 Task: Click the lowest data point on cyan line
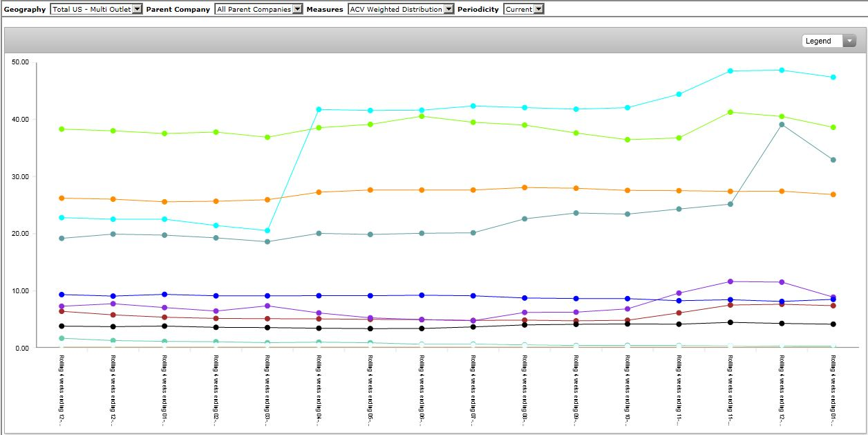pyautogui.click(x=267, y=230)
